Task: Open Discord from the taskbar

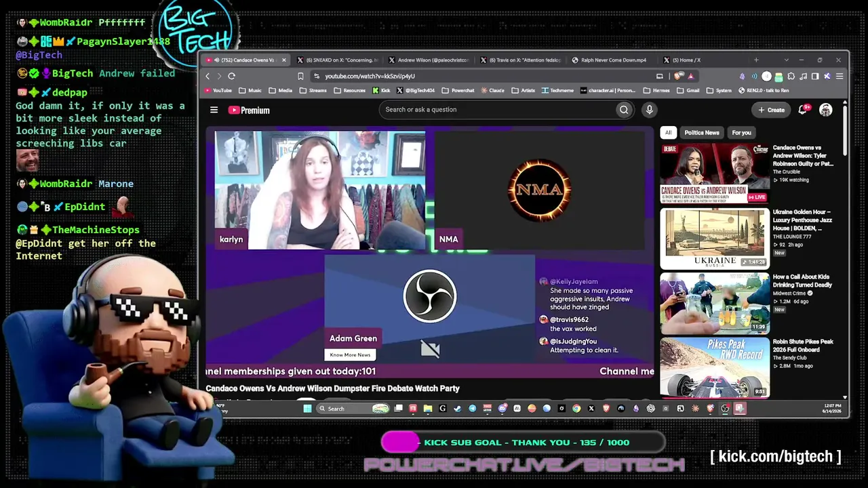Action: click(502, 409)
